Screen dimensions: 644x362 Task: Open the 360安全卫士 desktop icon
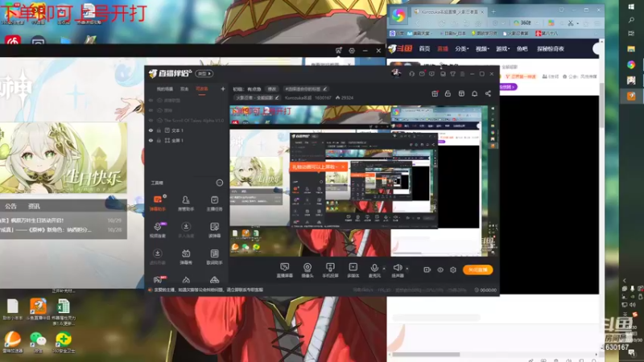(x=64, y=343)
